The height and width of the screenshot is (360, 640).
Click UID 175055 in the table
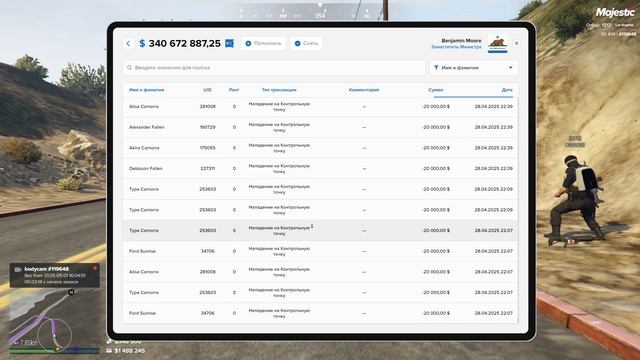pyautogui.click(x=207, y=148)
